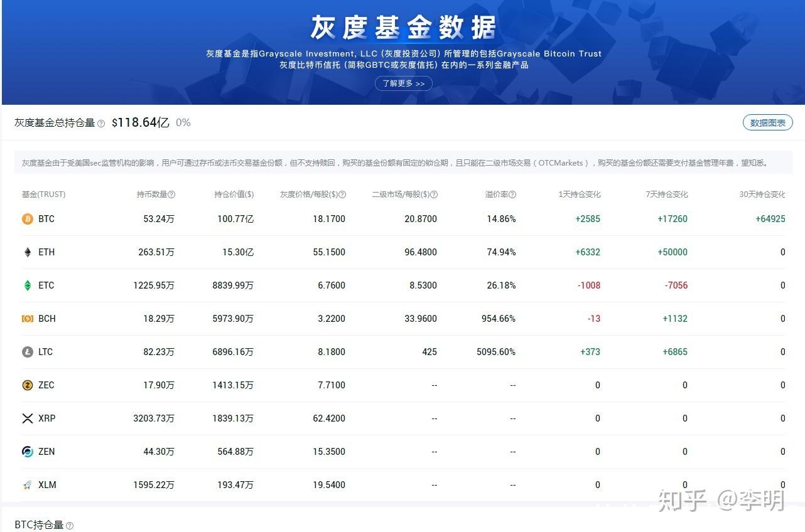Click LTC 1-day change +373

590,352
